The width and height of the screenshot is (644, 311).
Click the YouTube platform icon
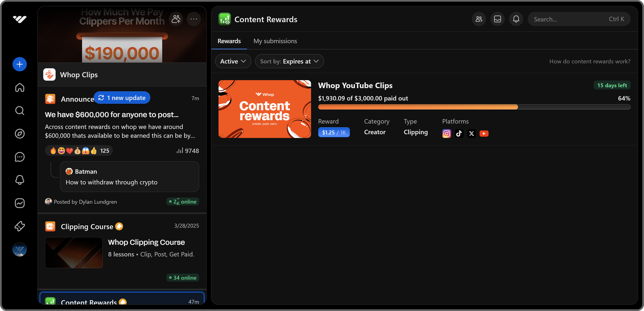click(484, 133)
